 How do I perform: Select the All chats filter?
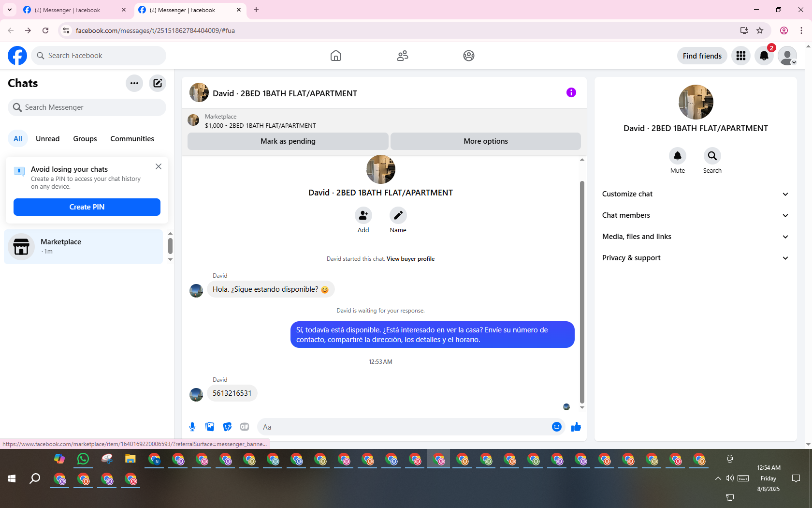coord(18,139)
